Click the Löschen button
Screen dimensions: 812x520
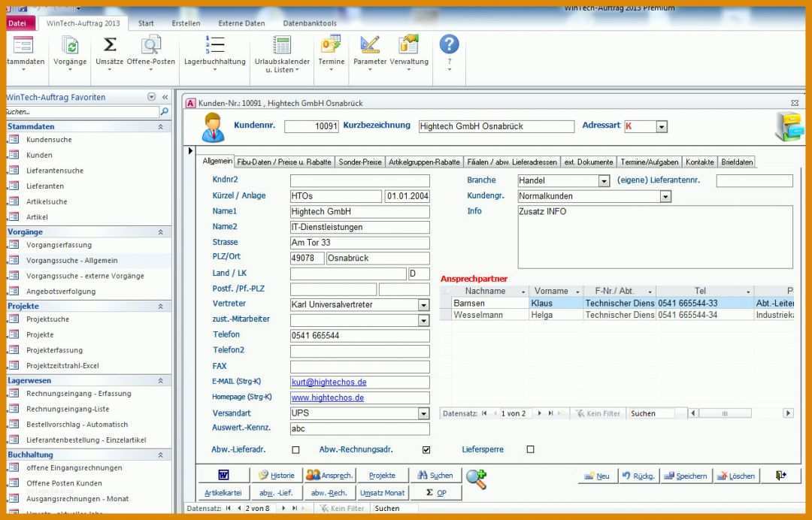736,476
